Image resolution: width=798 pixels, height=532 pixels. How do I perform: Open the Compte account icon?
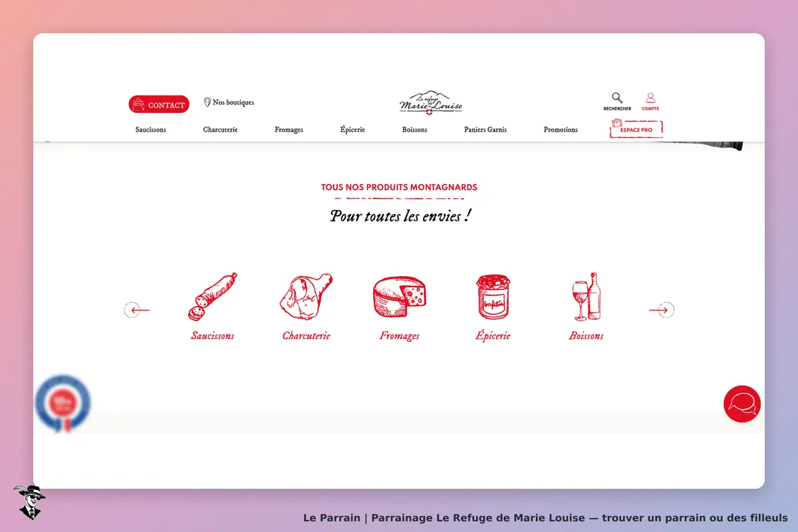[650, 102]
